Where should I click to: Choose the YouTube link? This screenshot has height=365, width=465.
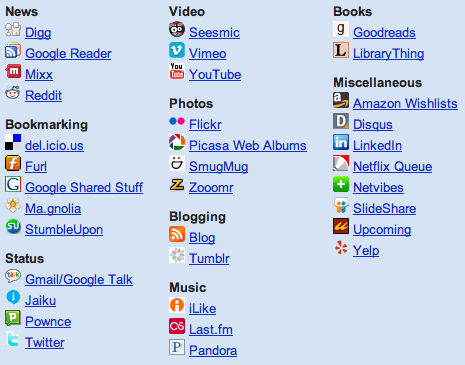[x=215, y=75]
